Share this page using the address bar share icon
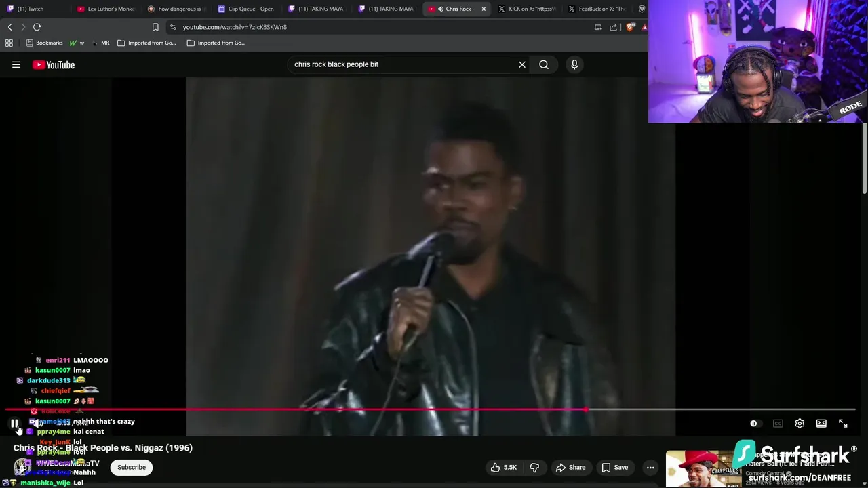868x488 pixels. click(x=614, y=27)
